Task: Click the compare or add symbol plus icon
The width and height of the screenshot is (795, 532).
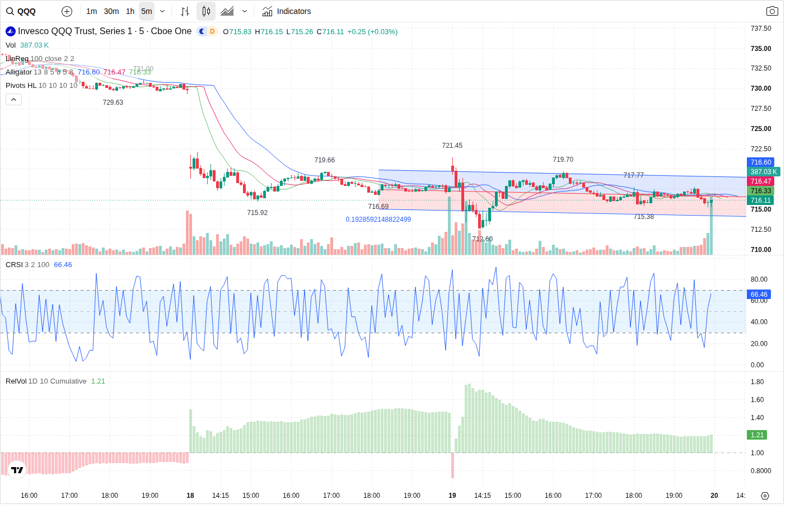Action: (x=67, y=11)
